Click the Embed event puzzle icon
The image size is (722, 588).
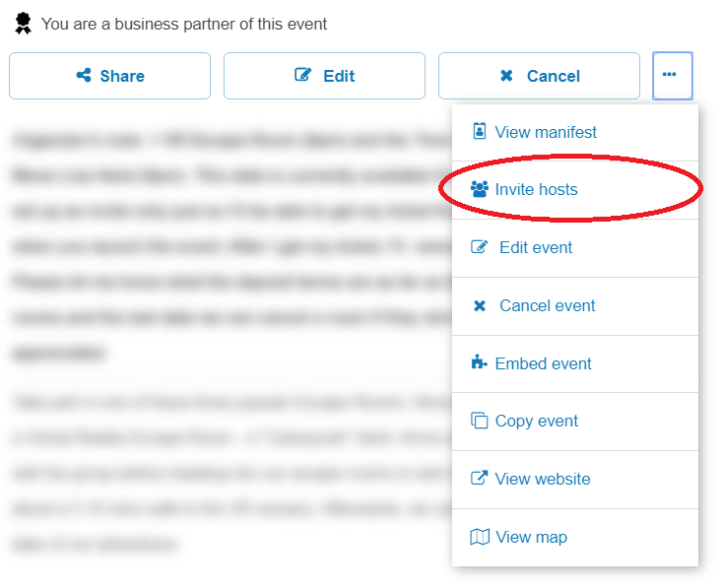coord(480,363)
